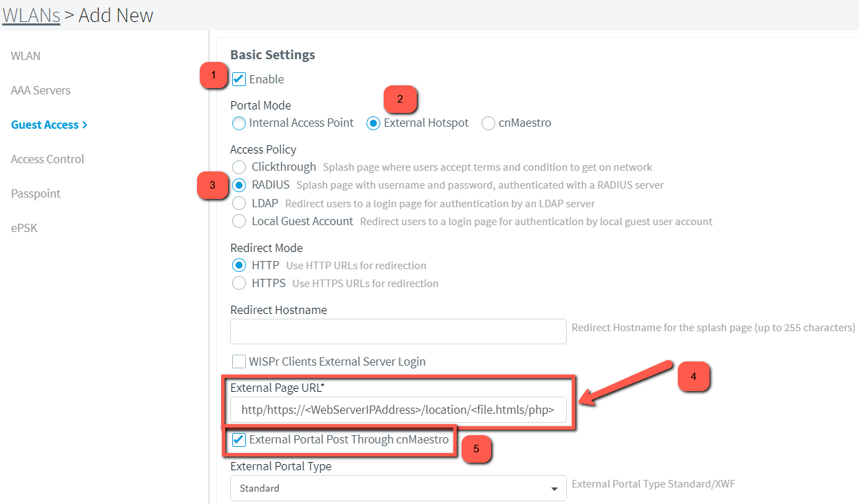Set redirect mode to HTTPS
Viewport: 859px width, 504px height.
(239, 283)
